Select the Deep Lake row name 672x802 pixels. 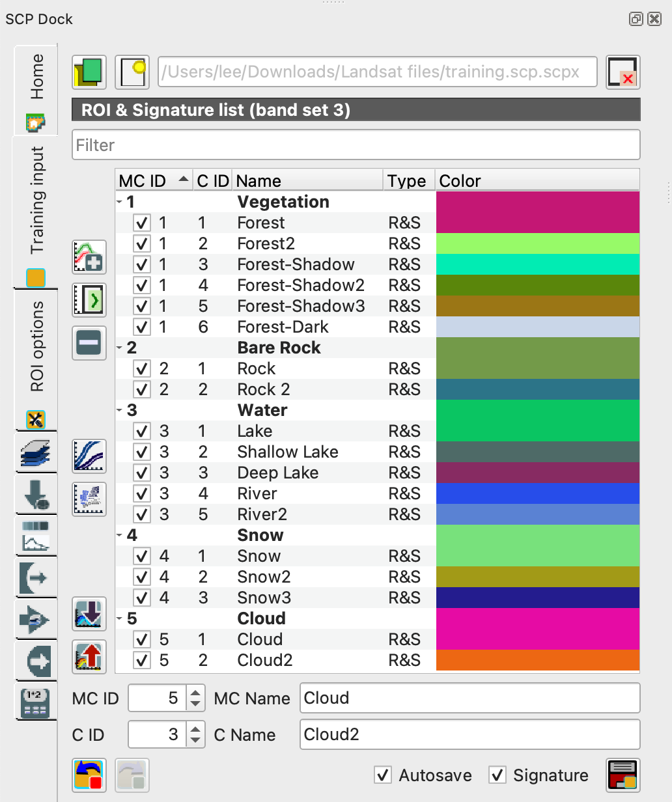[278, 473]
